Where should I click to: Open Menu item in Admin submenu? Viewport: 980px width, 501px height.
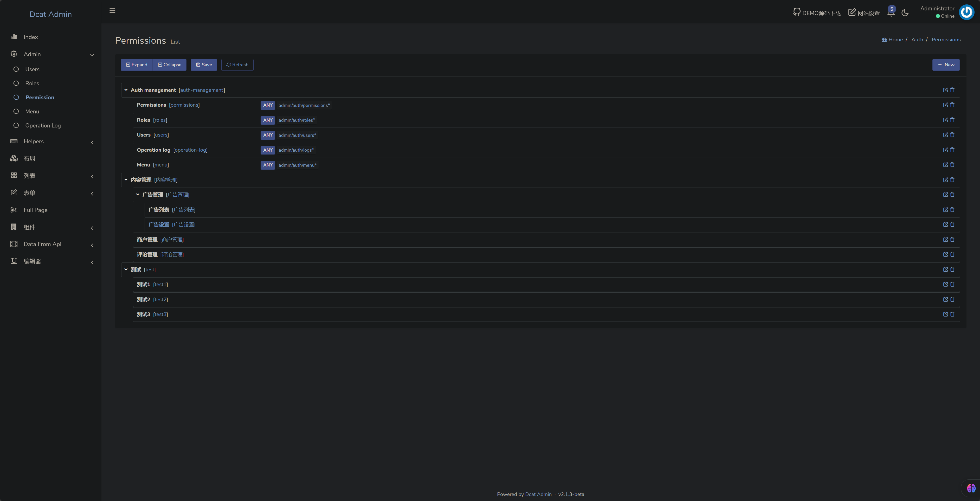[51, 111]
